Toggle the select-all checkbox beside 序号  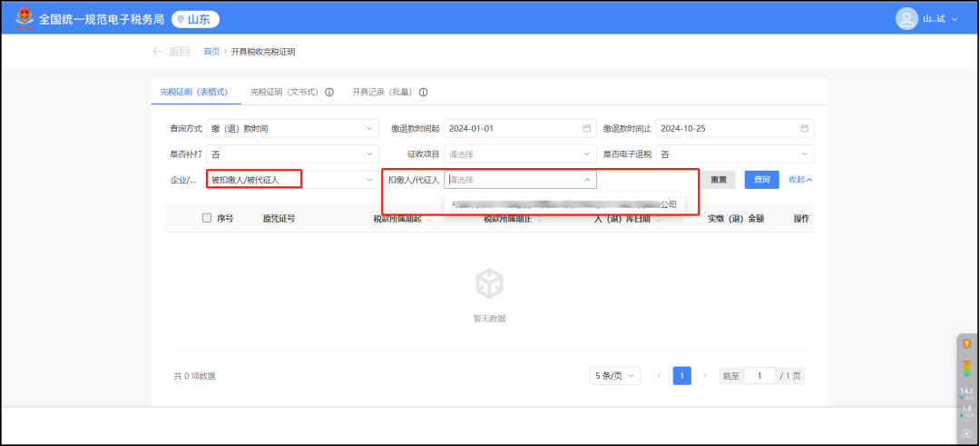coord(207,218)
